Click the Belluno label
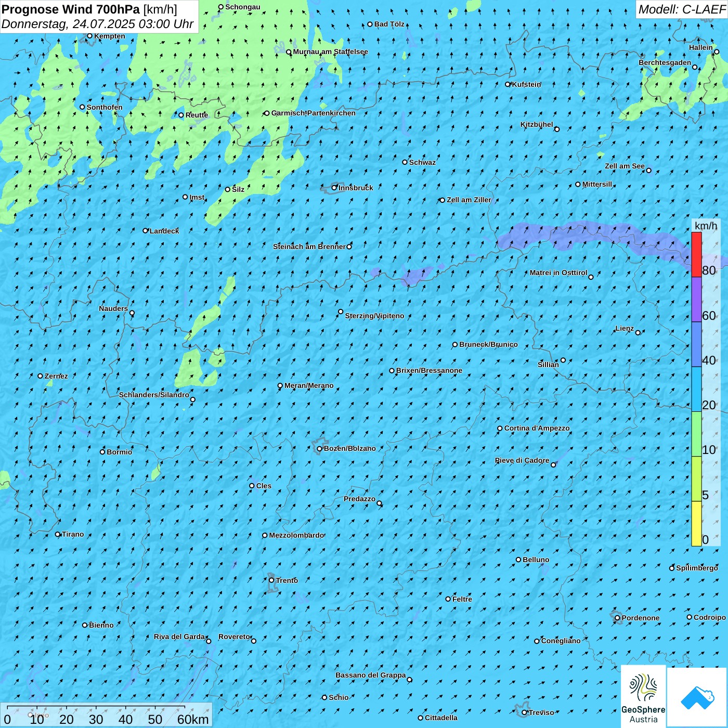Image resolution: width=728 pixels, height=728 pixels. click(x=536, y=560)
